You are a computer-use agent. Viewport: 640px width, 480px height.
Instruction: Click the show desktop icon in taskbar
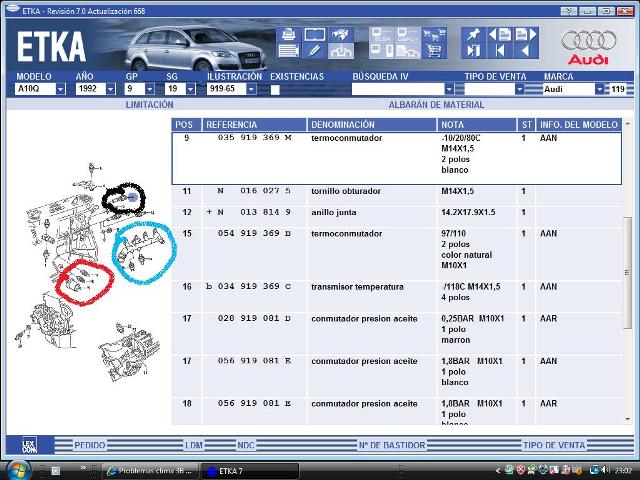(x=56, y=471)
